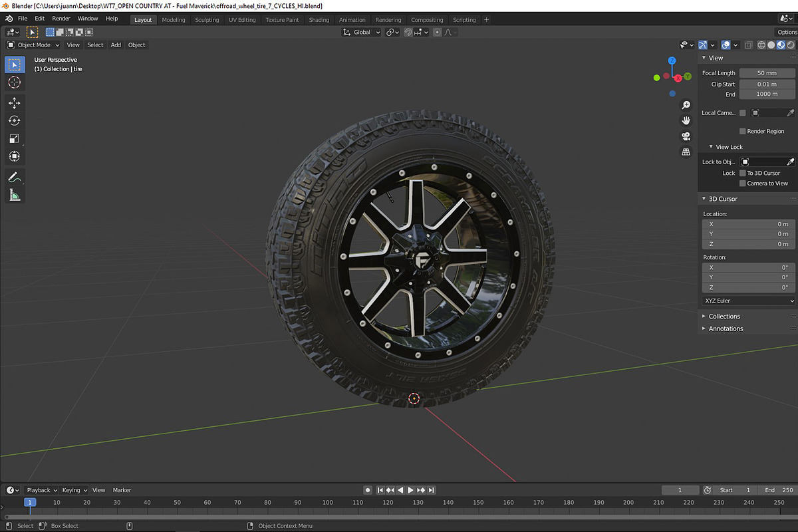798x532 pixels.
Task: Click the 3D Cursor Location X field
Action: pos(749,224)
